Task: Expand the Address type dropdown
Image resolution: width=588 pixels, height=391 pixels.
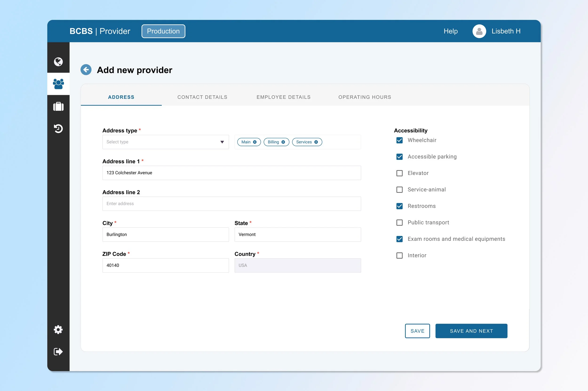Action: tap(166, 142)
